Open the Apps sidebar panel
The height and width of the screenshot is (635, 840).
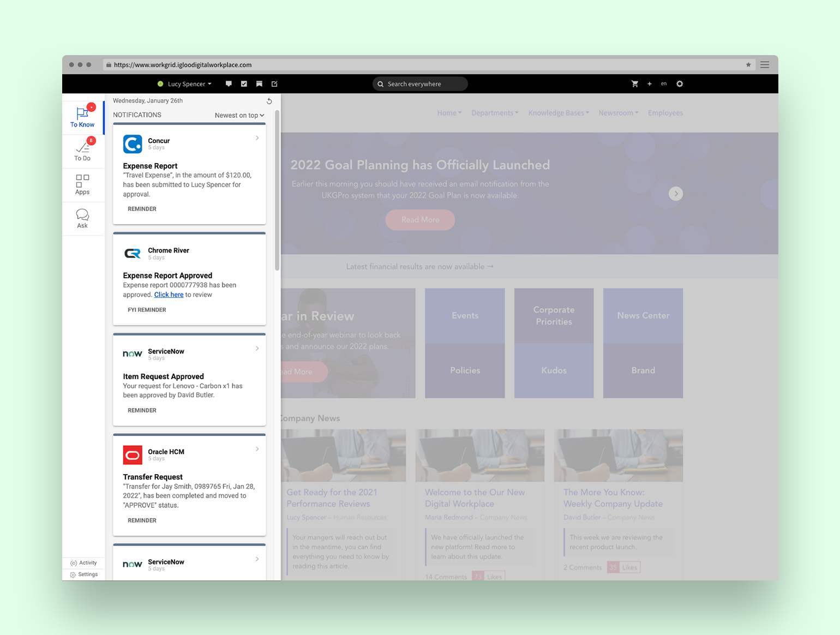(x=82, y=184)
